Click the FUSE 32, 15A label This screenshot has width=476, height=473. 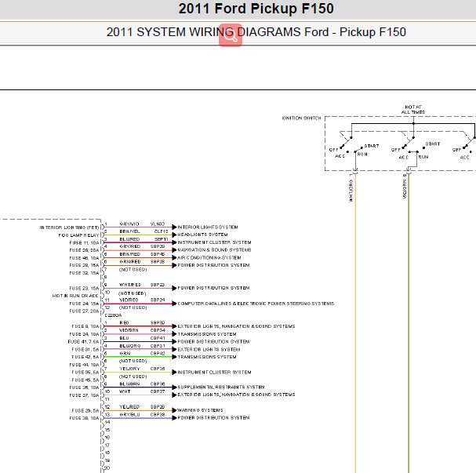[x=84, y=273]
